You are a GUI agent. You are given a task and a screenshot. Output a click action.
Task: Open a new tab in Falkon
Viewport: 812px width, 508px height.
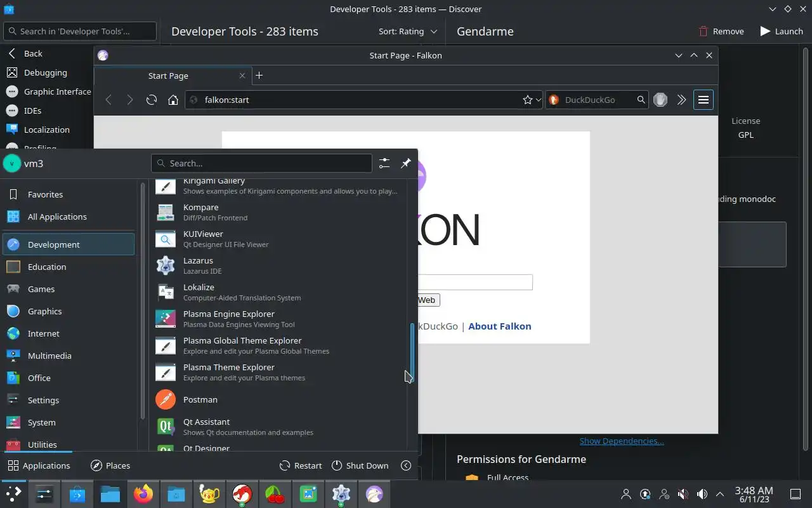(x=259, y=76)
